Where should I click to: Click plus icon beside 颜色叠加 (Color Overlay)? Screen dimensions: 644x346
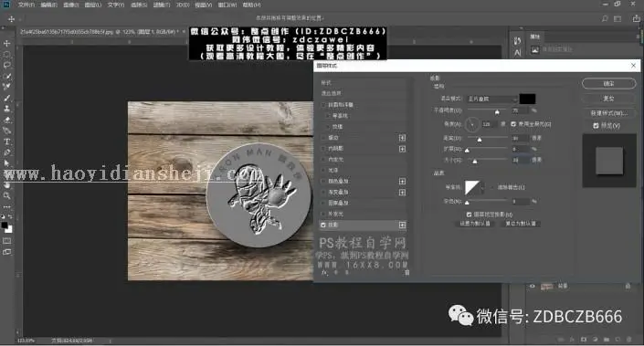point(402,181)
